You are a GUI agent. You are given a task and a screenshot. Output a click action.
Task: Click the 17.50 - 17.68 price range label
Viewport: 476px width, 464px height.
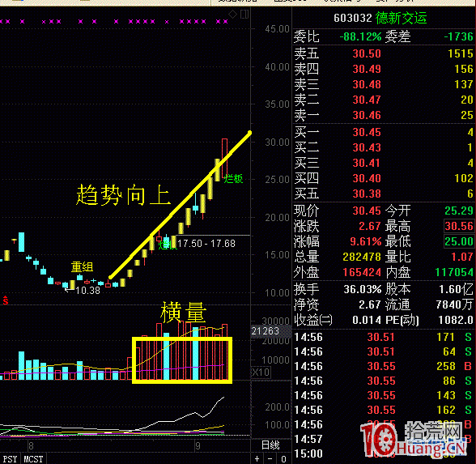[x=206, y=243]
